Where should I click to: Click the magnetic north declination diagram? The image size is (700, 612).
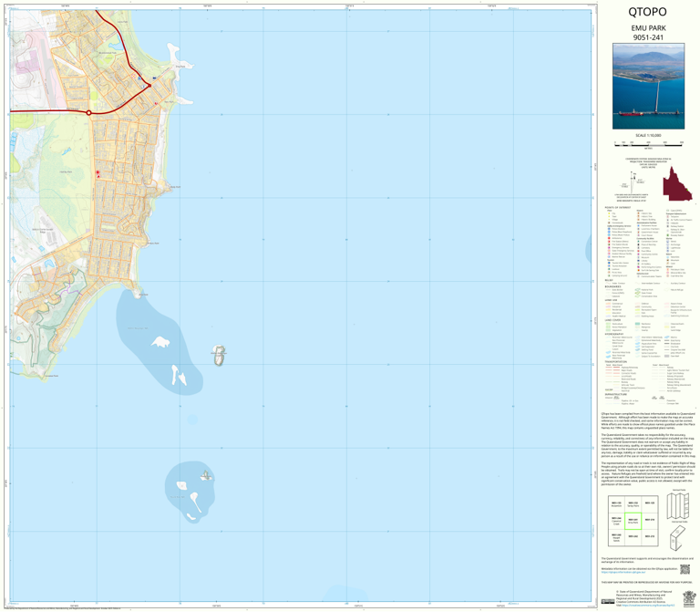(x=633, y=182)
